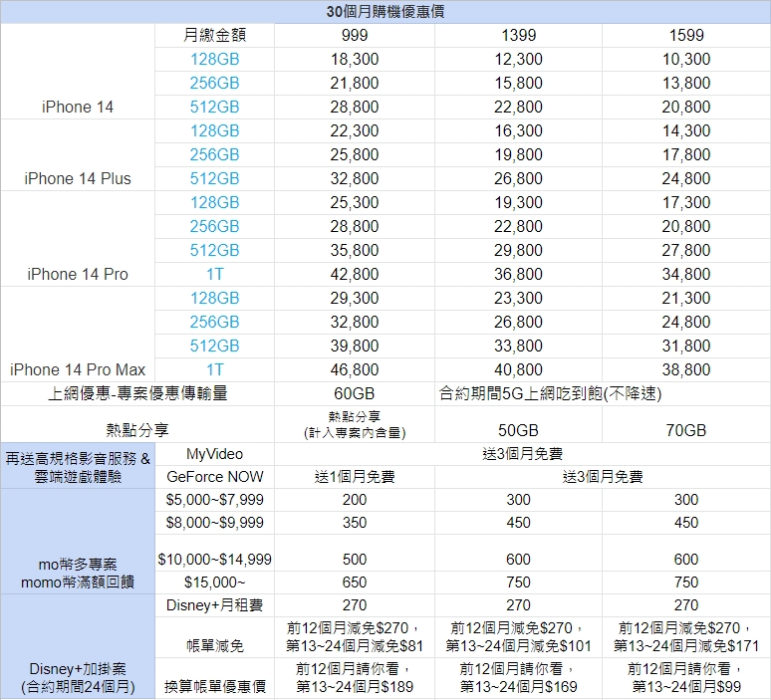Click the 999 monthly fee column header
Screen dimensions: 771x700
click(354, 36)
